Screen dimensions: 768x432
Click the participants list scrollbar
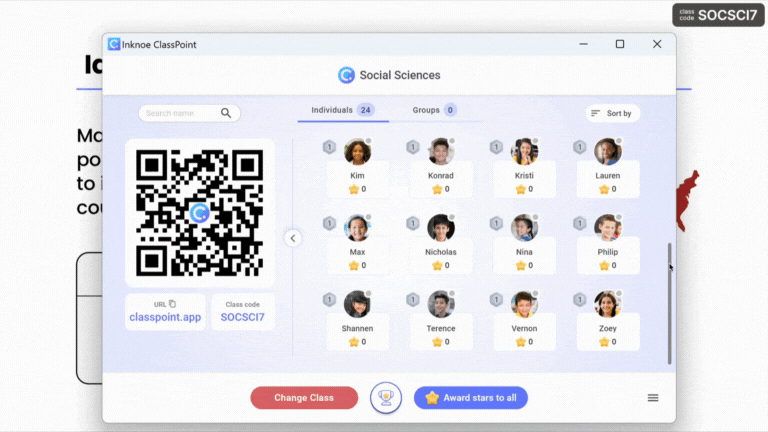(670, 304)
